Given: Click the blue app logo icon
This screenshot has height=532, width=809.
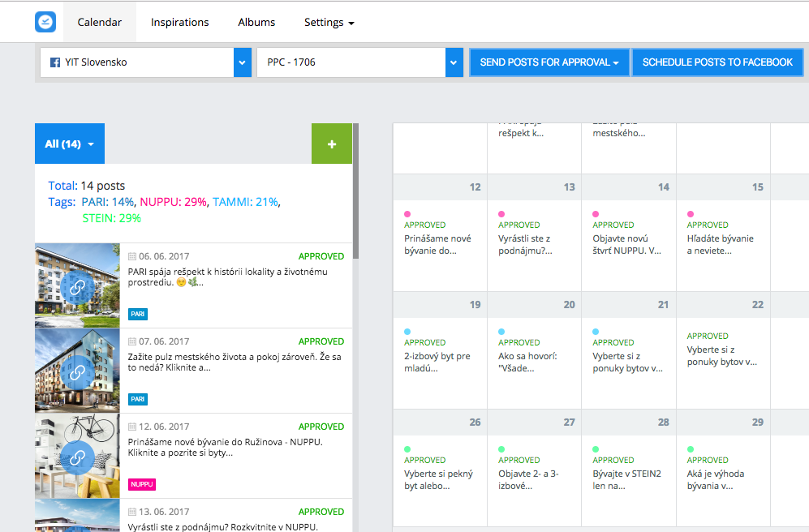Looking at the screenshot, I should coord(45,22).
